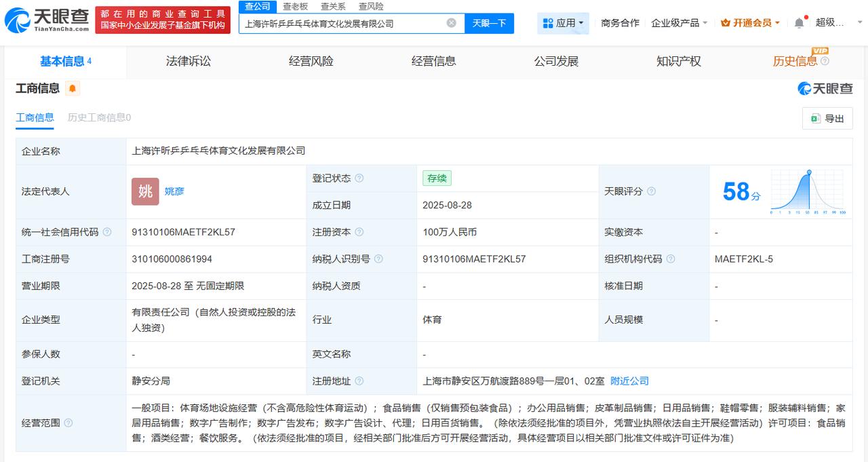Open the 历史信息 VIP tab
The image size is (868, 462).
pos(795,62)
